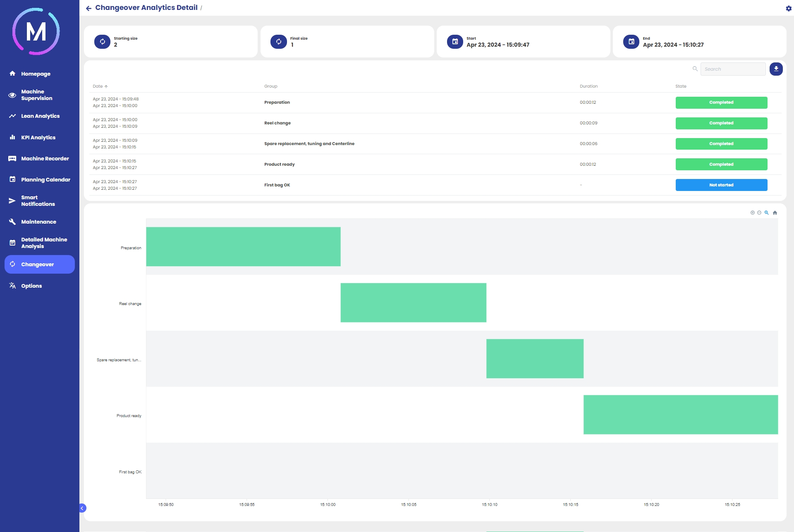Click the back arrow beside Changeover Analytics Detail

pos(88,8)
